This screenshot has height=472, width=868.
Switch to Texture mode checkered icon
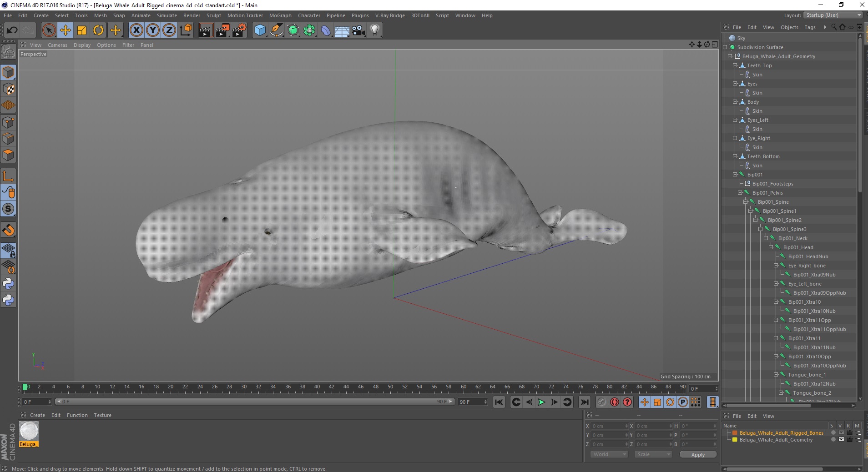click(x=8, y=89)
